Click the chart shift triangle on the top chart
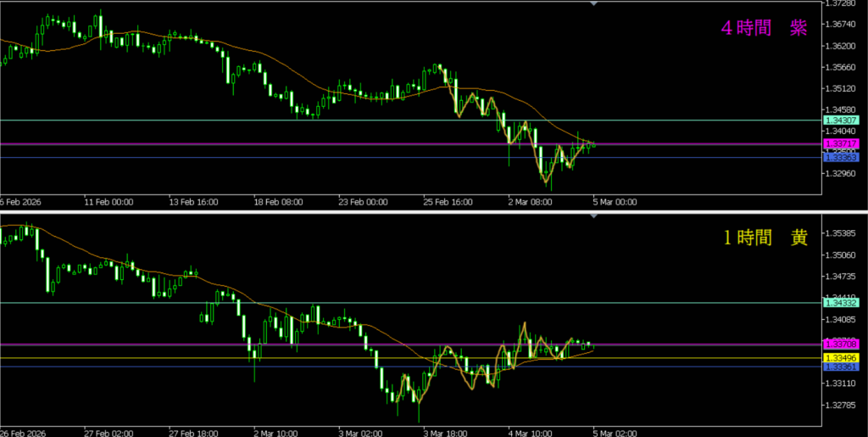Viewport: 868px width, 437px height. coord(593,3)
